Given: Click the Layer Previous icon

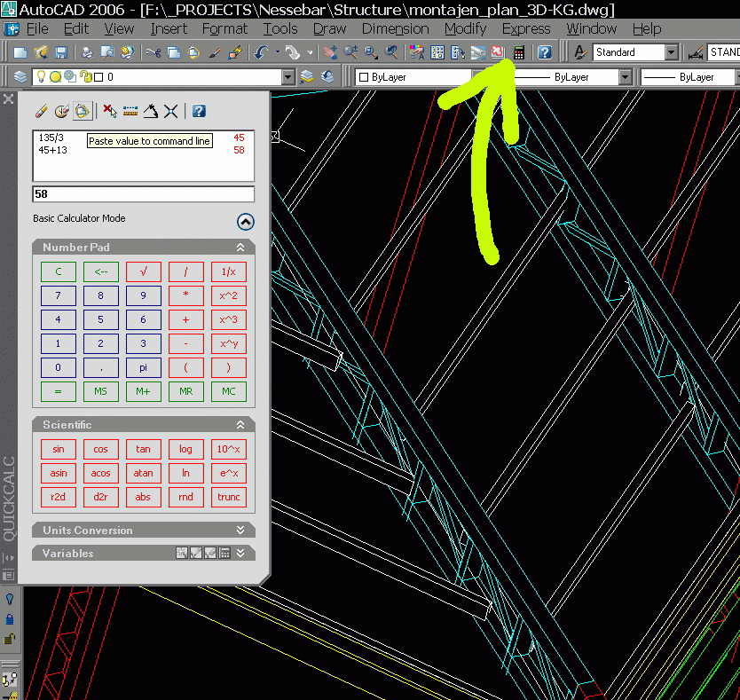Looking at the screenshot, I should (x=327, y=76).
